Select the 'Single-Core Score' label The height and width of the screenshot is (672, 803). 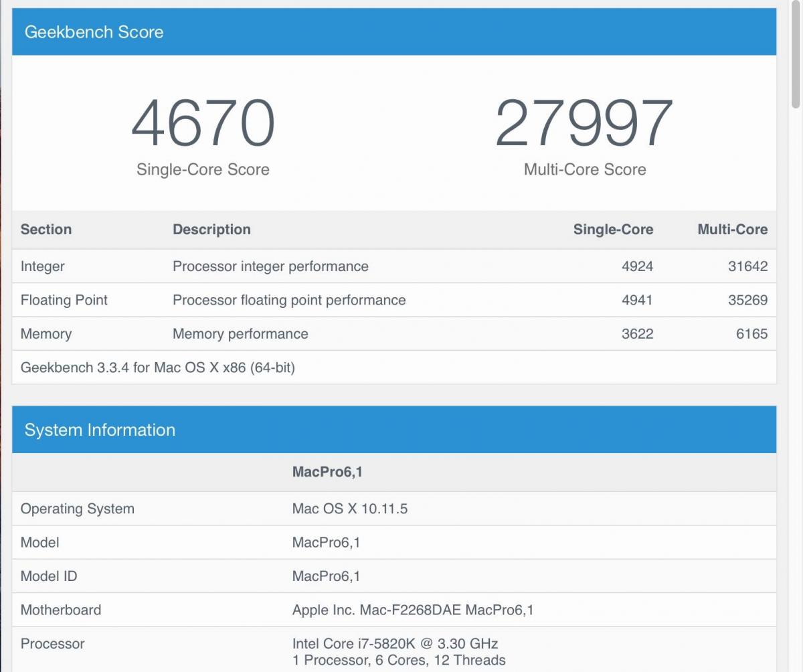coord(203,169)
